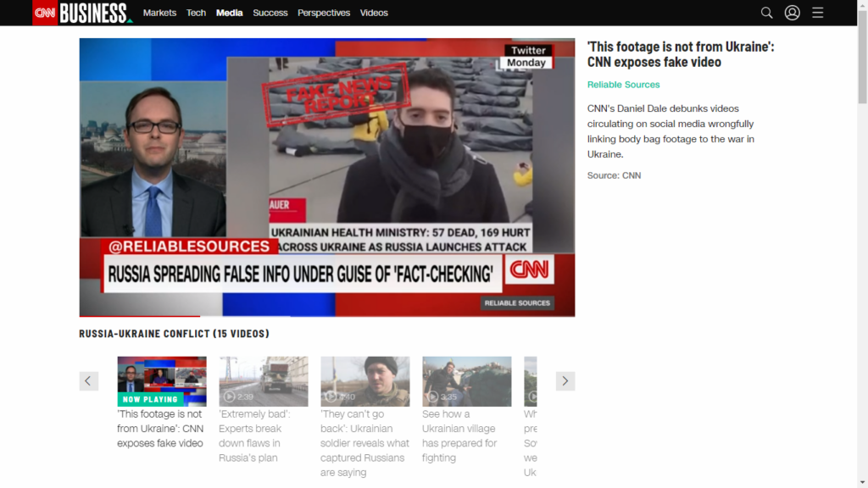The height and width of the screenshot is (488, 868).
Task: Play the 3:35 Ukrainian village video thumbnail
Action: (x=467, y=381)
